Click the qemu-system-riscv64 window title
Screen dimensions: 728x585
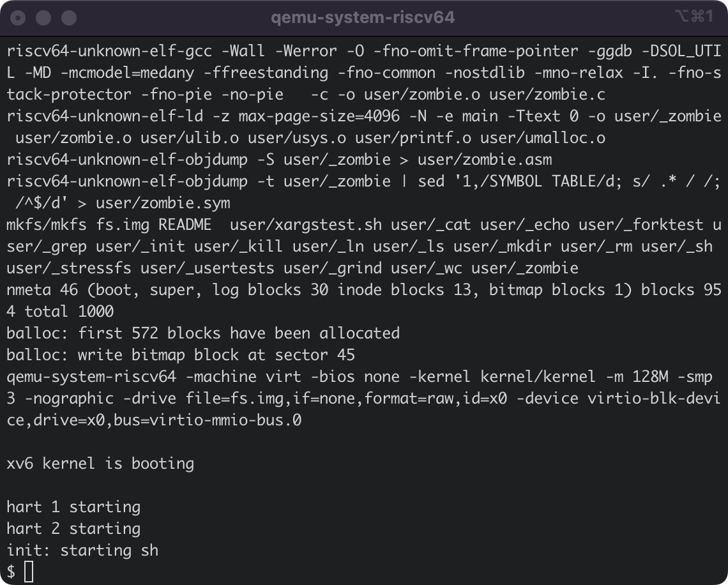tap(363, 17)
